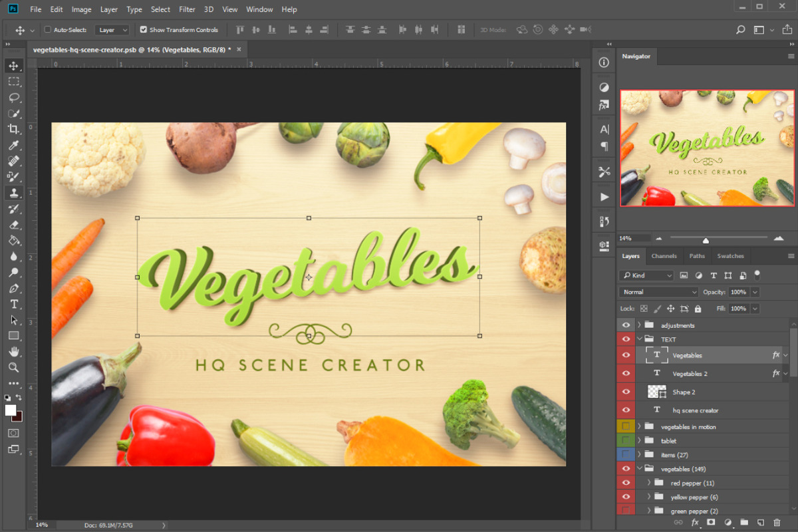798x532 pixels.
Task: Hide the Shape 2 layer
Action: click(x=626, y=392)
